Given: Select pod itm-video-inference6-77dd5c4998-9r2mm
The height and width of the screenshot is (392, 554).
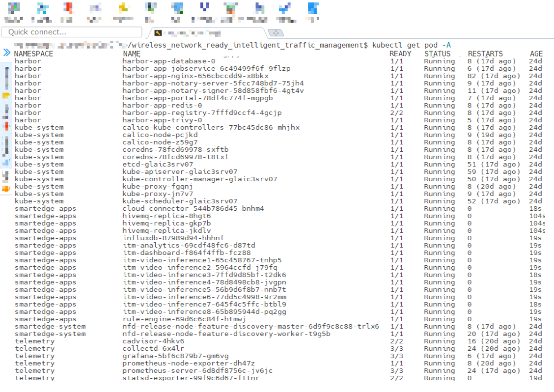Looking at the screenshot, I should click(x=204, y=297).
